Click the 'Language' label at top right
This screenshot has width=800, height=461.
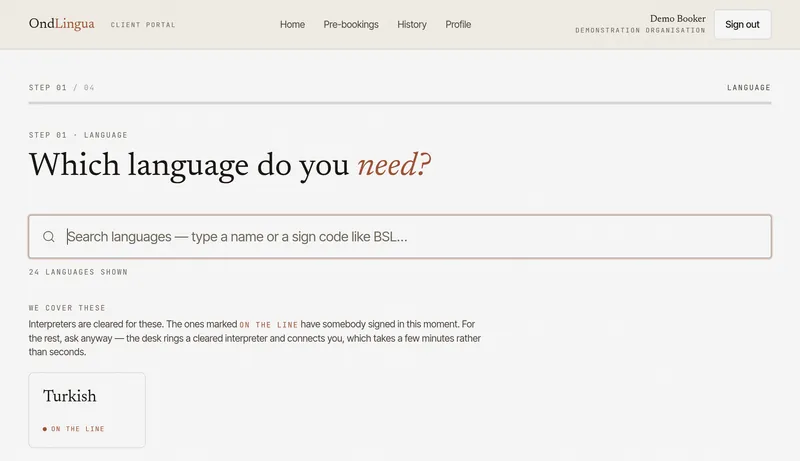coord(748,88)
